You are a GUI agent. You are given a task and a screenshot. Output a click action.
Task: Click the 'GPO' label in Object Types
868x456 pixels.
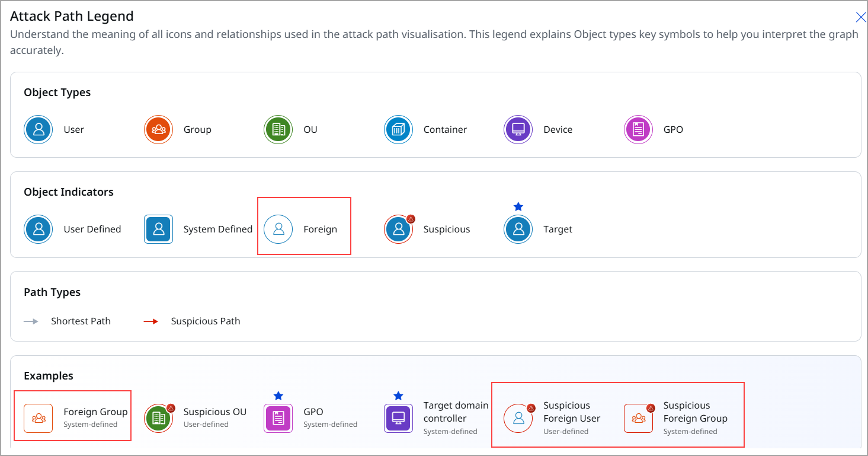point(673,129)
